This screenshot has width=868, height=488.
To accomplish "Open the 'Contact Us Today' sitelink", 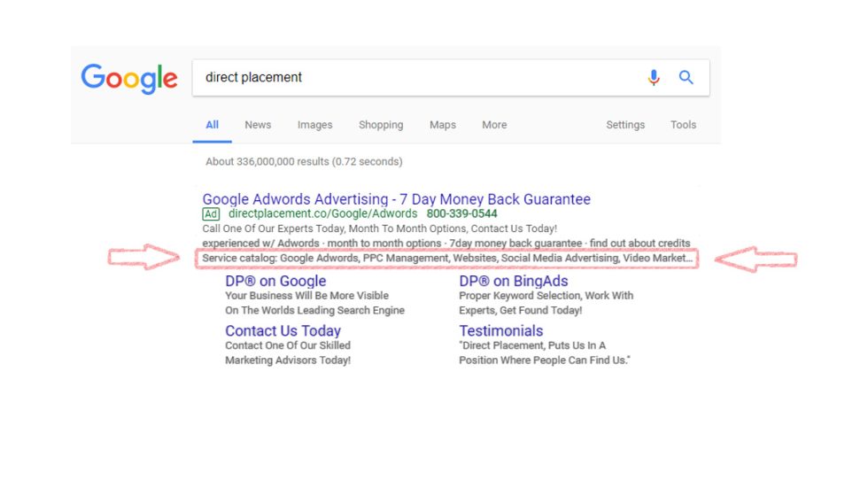I will pyautogui.click(x=283, y=331).
